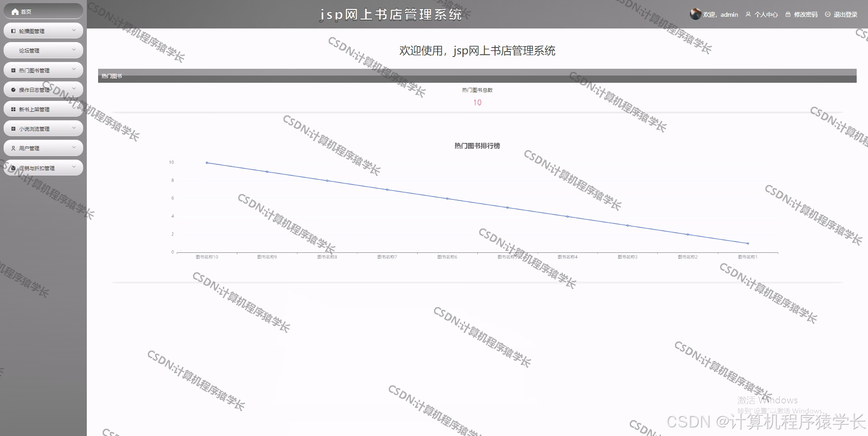Viewport: 868px width, 436px height.
Task: Click the jsp网上书店管理系统 header title
Action: [x=391, y=14]
